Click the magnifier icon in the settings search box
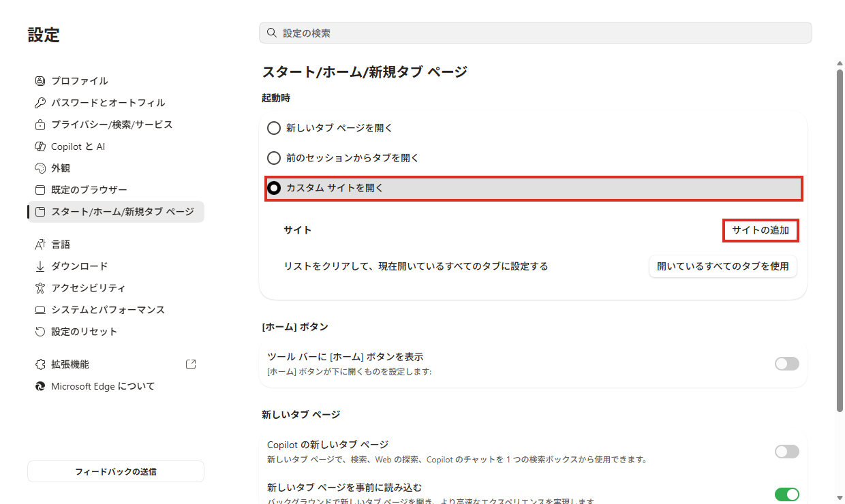The height and width of the screenshot is (504, 845). [x=272, y=33]
